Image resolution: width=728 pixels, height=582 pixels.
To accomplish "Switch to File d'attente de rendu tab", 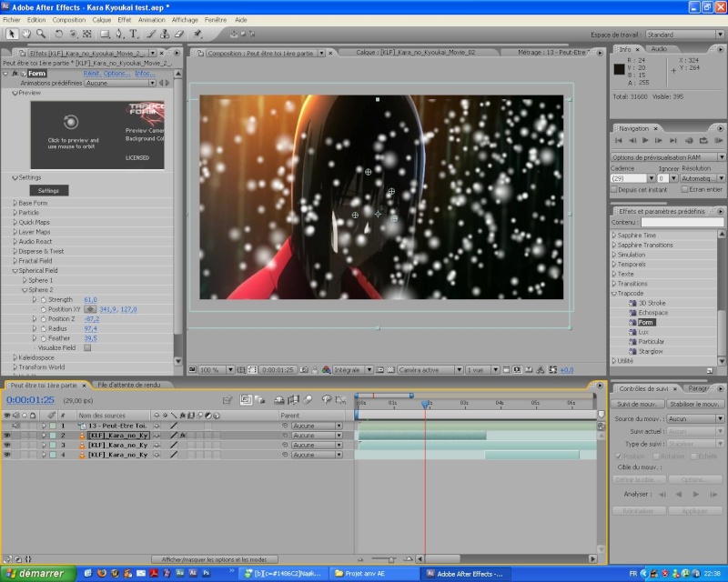I will click(x=128, y=385).
